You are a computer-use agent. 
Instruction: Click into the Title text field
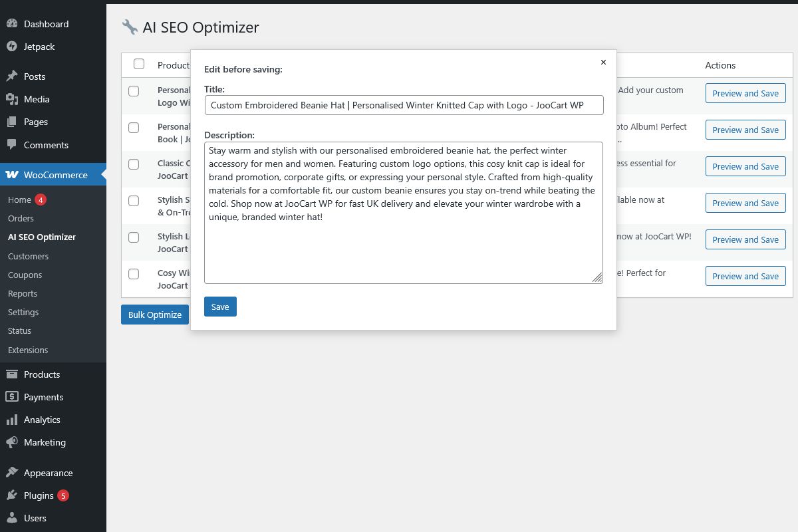(x=404, y=105)
